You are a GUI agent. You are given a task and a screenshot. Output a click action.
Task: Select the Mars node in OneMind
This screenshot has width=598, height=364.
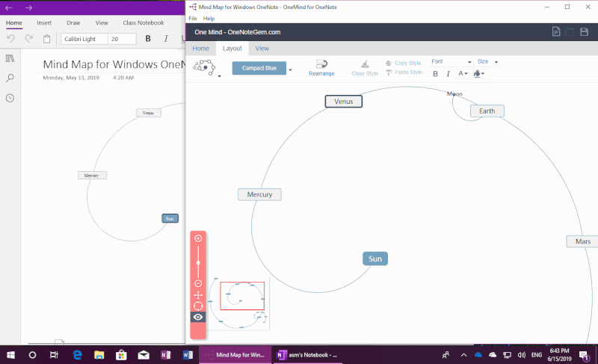582,241
